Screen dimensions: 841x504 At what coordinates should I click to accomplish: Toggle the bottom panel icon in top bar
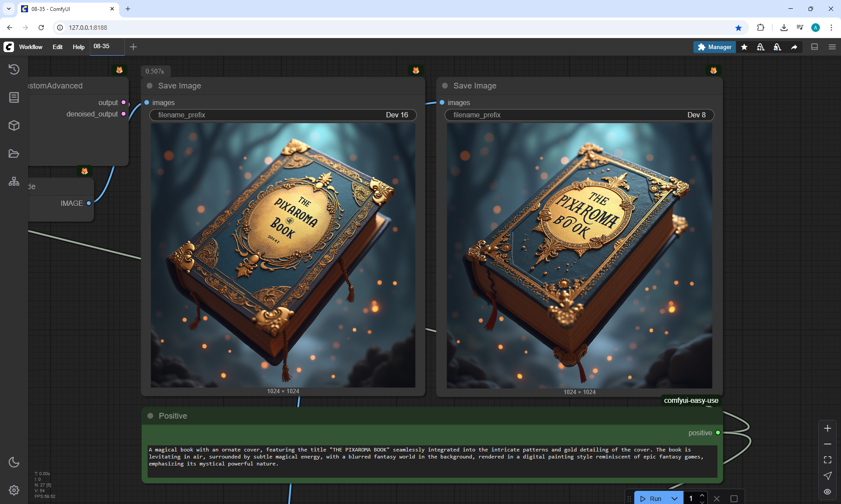(815, 47)
